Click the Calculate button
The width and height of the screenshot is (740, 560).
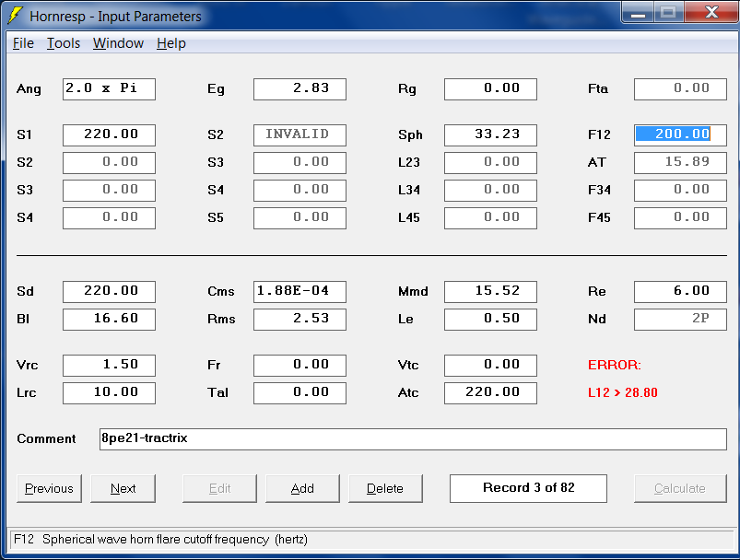[679, 488]
